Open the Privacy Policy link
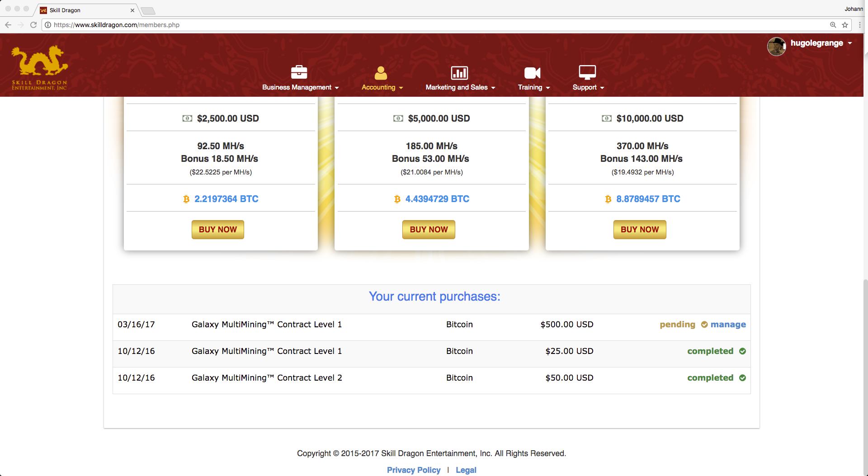The image size is (868, 476). tap(414, 470)
